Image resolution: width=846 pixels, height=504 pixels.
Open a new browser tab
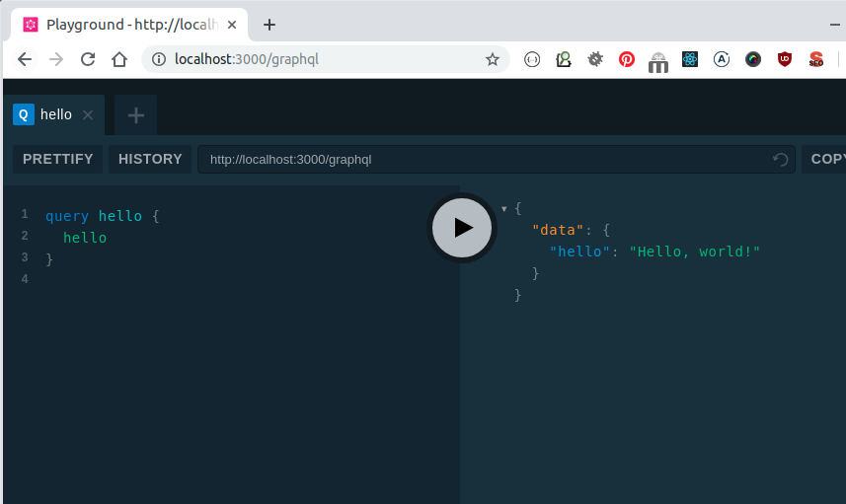pos(269,25)
